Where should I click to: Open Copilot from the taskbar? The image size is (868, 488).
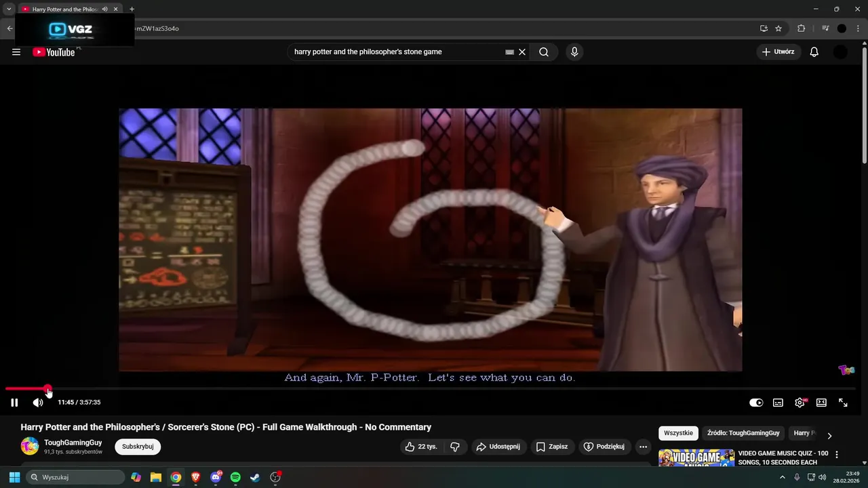click(136, 477)
